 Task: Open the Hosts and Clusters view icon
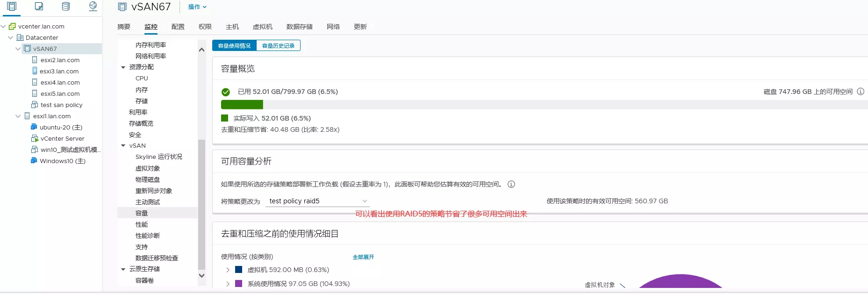pos(12,7)
